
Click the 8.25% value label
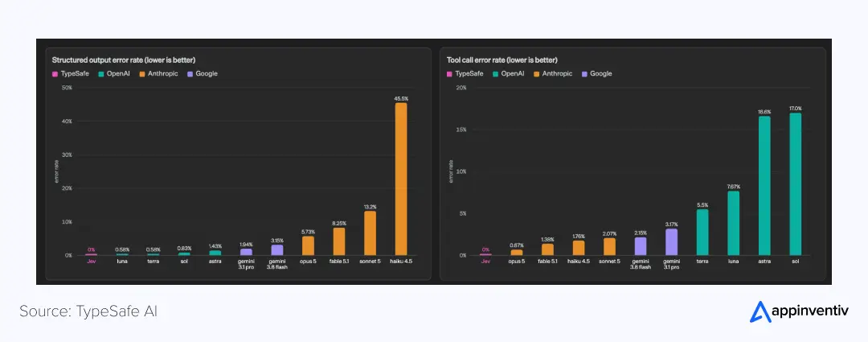point(339,224)
